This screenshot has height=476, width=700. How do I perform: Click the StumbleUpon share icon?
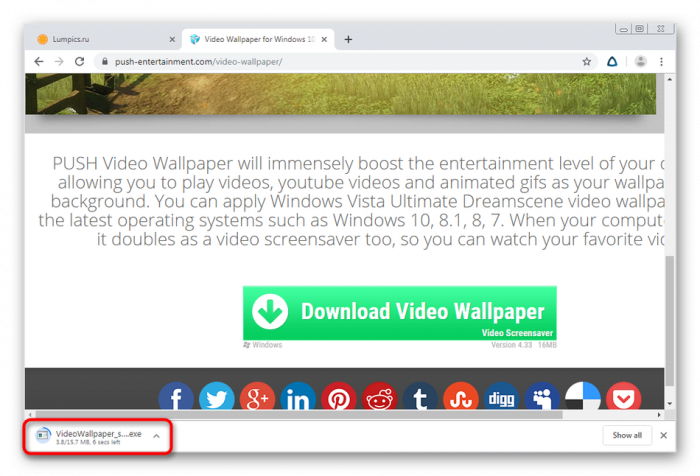pyautogui.click(x=461, y=398)
